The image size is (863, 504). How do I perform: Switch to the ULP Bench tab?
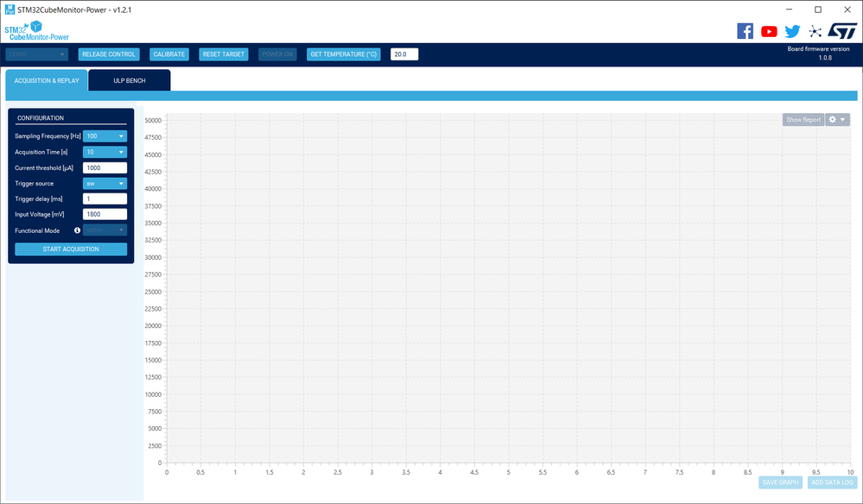(x=130, y=80)
